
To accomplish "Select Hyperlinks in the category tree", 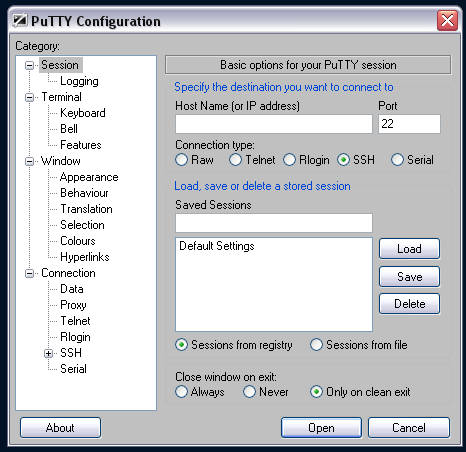I will [85, 257].
